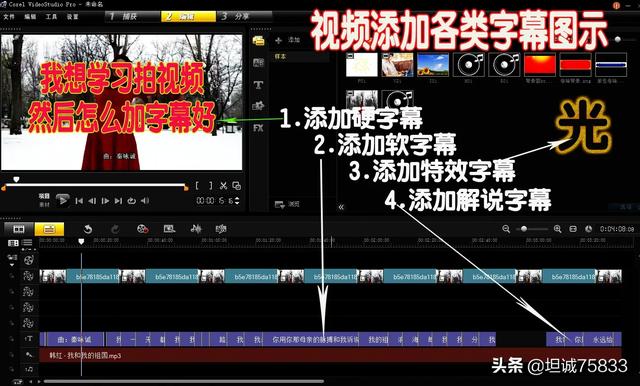
Task: Open the Media library panel icon
Action: [x=258, y=41]
